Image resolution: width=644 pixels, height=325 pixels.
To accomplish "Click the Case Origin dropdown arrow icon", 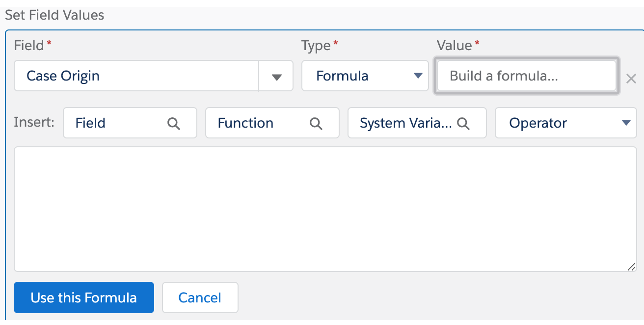I will pos(276,76).
